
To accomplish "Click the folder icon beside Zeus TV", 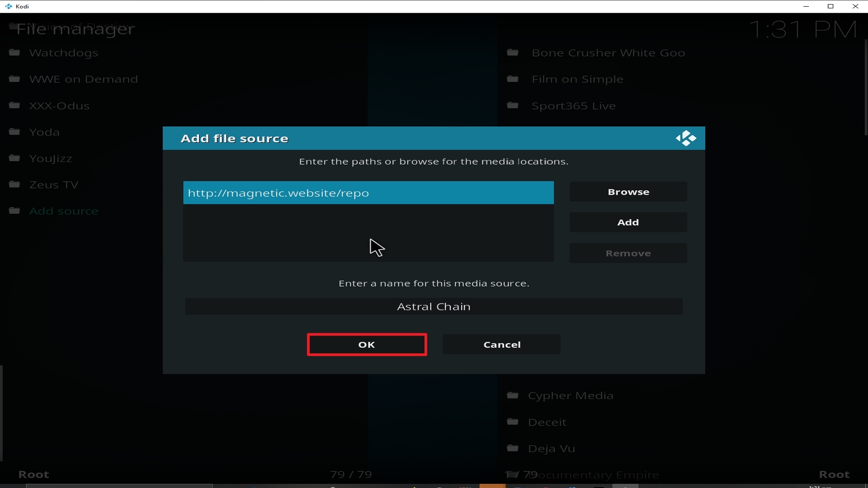I will [14, 184].
